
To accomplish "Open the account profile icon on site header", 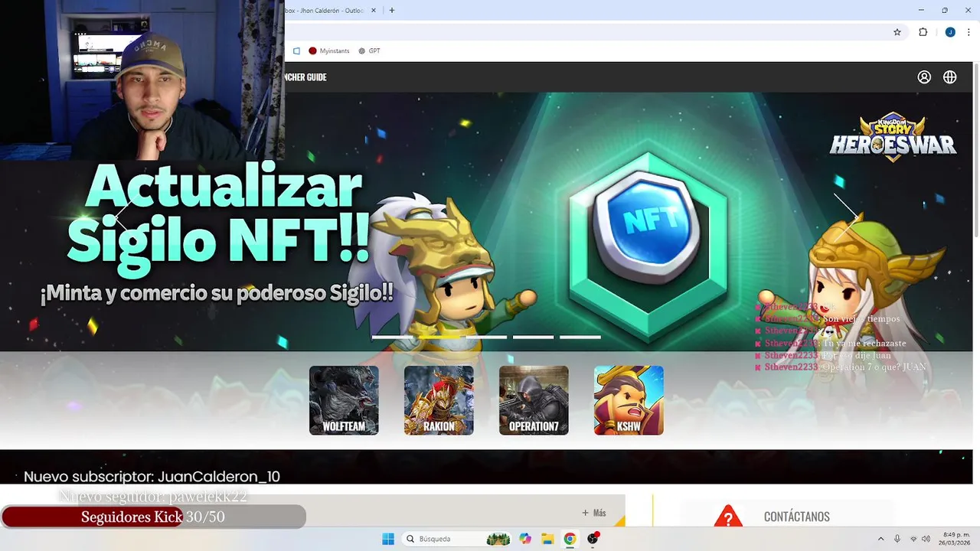I will coord(924,77).
